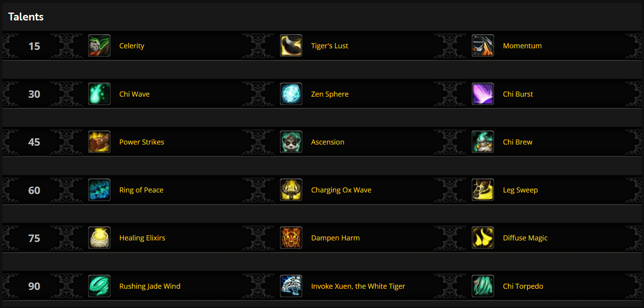Viewport: 644px width, 308px height.
Task: Open the Power Strikes talent link
Action: pyautogui.click(x=141, y=142)
